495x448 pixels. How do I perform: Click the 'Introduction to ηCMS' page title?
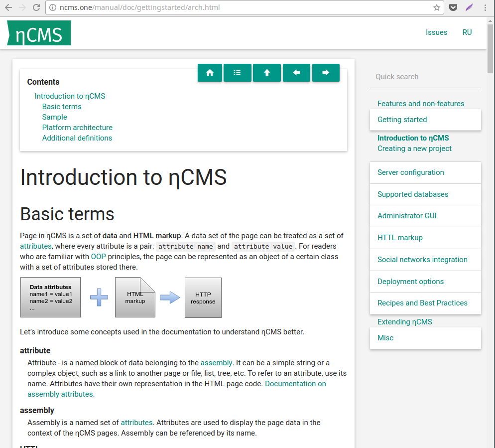tap(124, 177)
